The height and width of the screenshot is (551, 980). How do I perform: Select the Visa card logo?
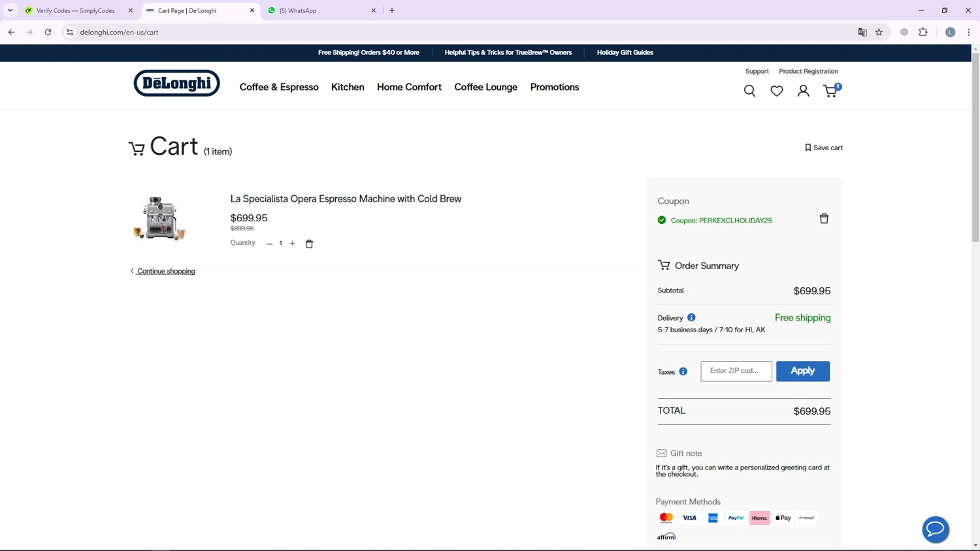tap(689, 518)
